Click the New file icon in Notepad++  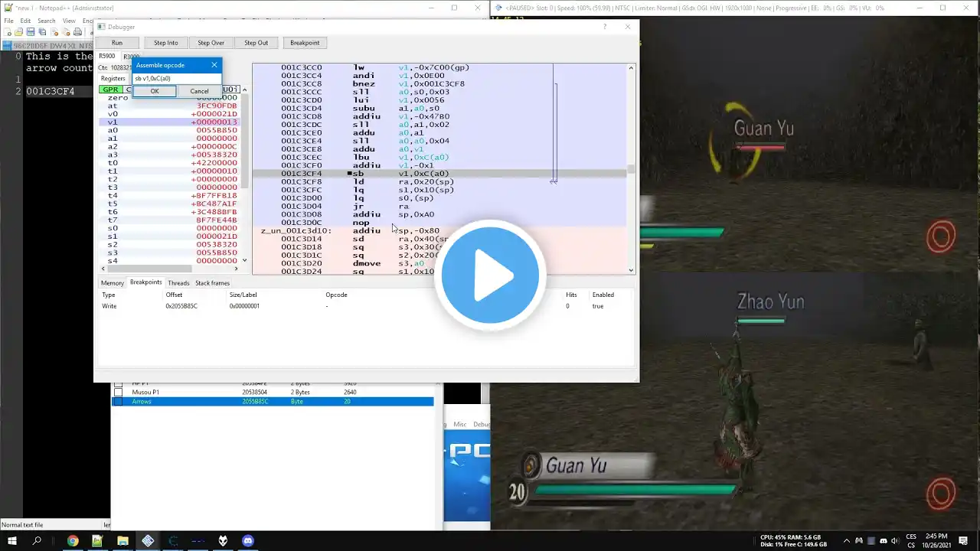point(8,32)
